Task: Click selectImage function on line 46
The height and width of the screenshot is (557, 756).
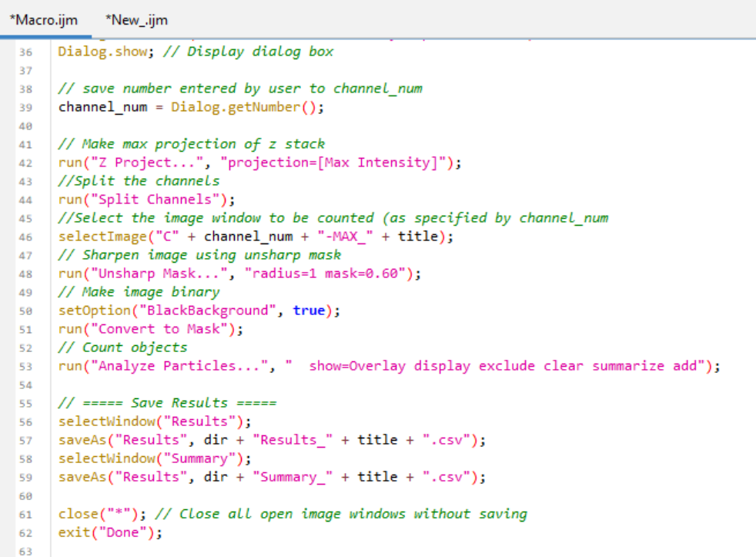Action: [102, 237]
